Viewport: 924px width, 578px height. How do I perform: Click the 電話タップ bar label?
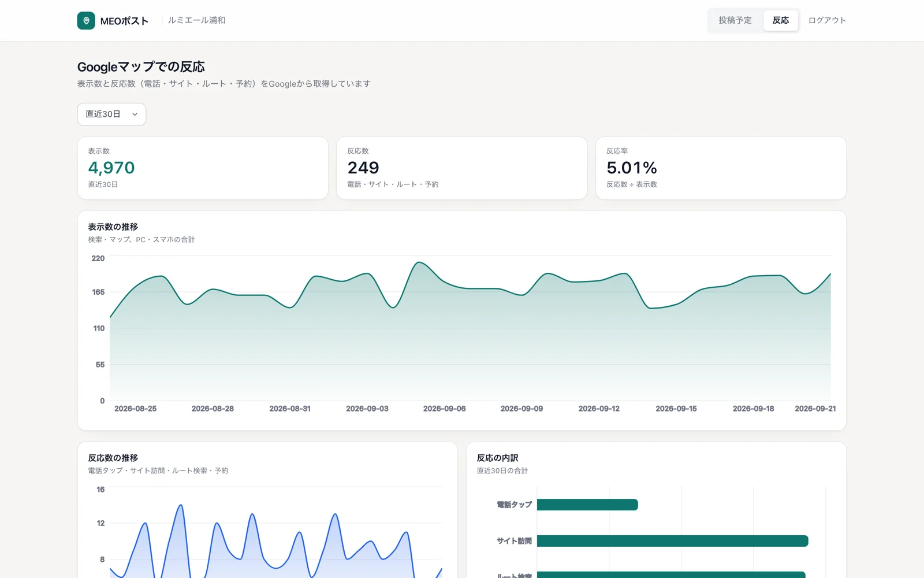514,505
